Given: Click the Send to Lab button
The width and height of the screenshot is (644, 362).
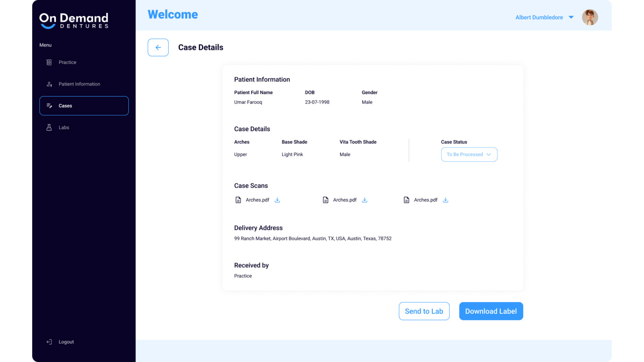Looking at the screenshot, I should [x=424, y=311].
